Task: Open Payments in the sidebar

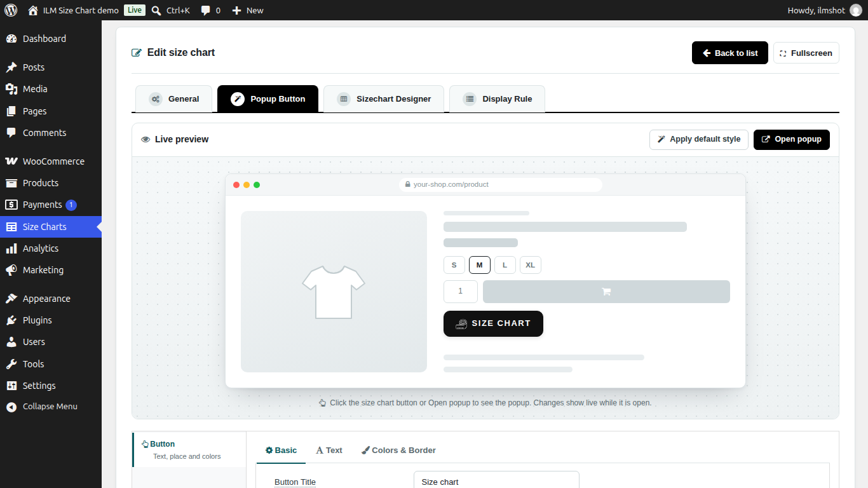Action: (51, 205)
